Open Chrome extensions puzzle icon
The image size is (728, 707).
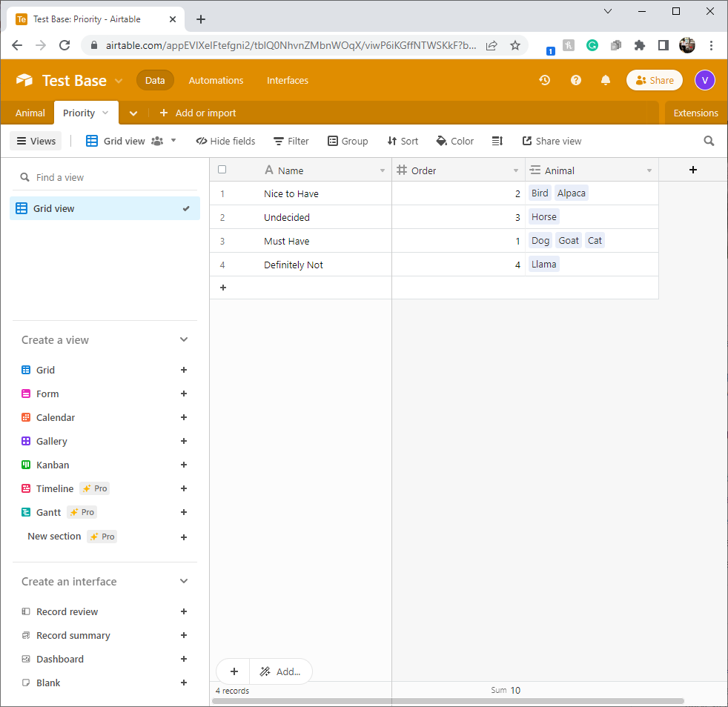pos(639,45)
